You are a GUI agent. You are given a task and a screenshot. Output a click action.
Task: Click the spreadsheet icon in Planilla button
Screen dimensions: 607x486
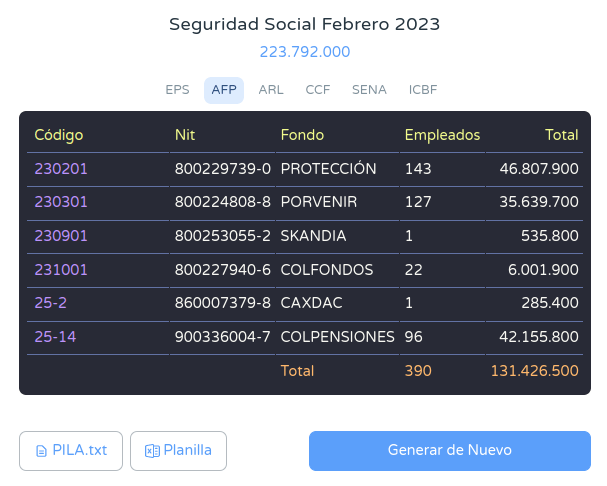coord(152,451)
